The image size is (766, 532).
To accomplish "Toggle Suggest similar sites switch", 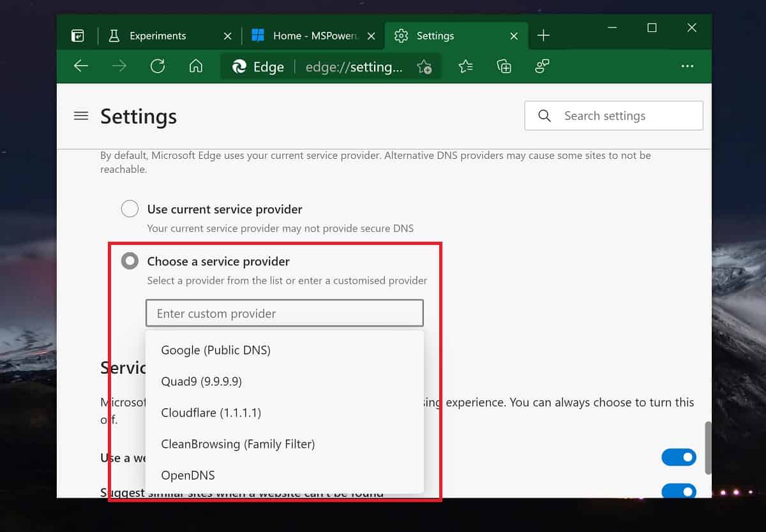I will coord(679,491).
